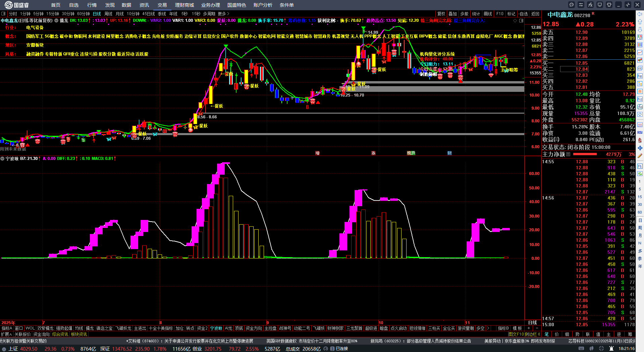Image resolution: width=644 pixels, height=352 pixels.
Task: Open the 图文F10 link
Action: coord(516,334)
